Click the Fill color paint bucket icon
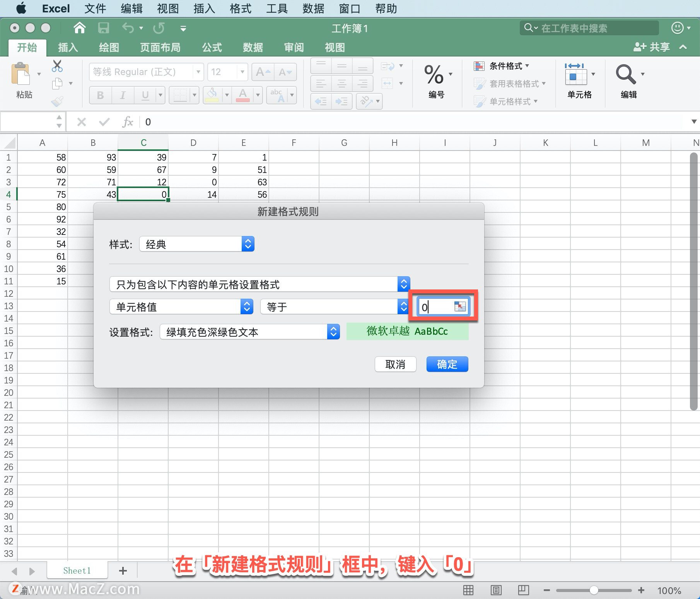This screenshot has height=599, width=700. click(x=212, y=95)
